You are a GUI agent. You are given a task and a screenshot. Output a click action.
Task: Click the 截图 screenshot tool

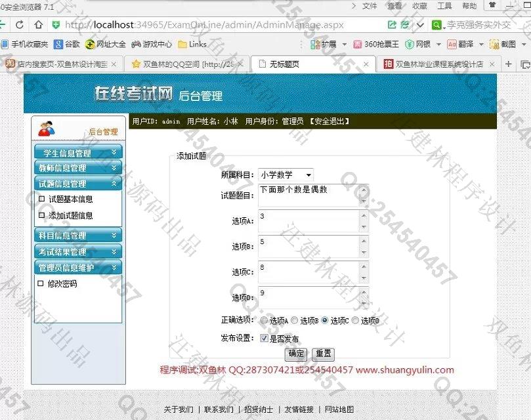pos(503,44)
